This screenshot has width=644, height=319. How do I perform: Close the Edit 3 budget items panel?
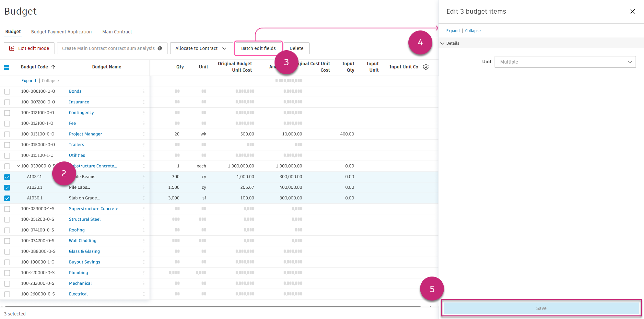click(x=632, y=11)
